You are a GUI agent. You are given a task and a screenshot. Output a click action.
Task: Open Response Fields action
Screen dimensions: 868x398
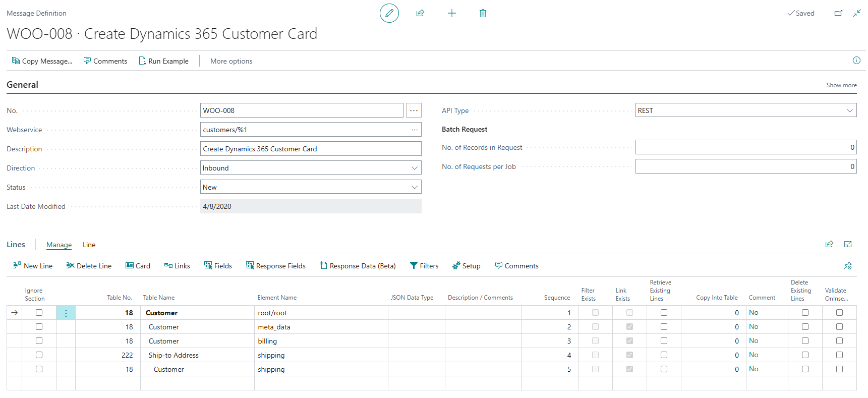[x=275, y=266]
